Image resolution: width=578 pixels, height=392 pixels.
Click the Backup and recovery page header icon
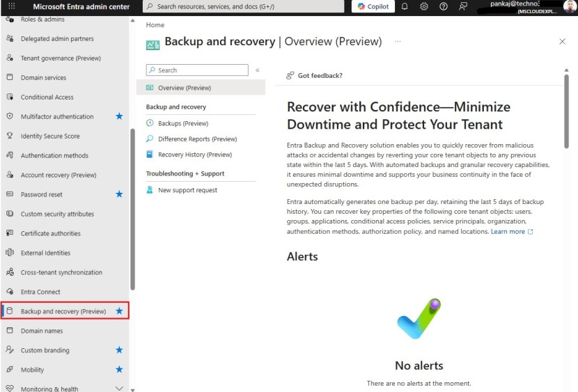(153, 45)
